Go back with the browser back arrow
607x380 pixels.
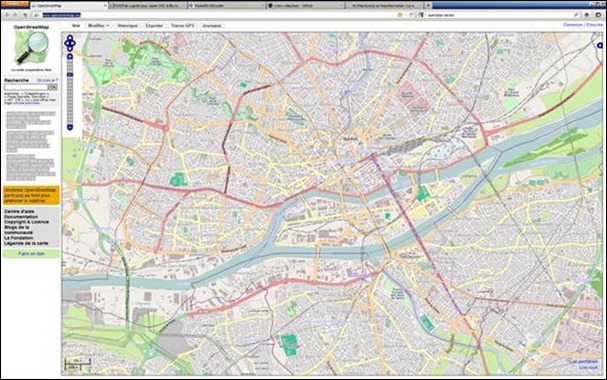[x=7, y=15]
